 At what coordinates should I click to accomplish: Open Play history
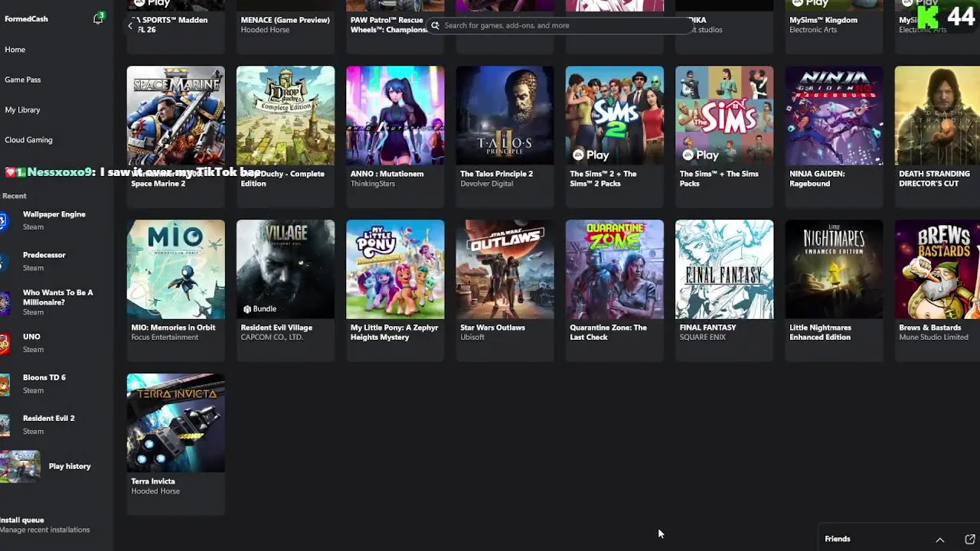pos(70,466)
